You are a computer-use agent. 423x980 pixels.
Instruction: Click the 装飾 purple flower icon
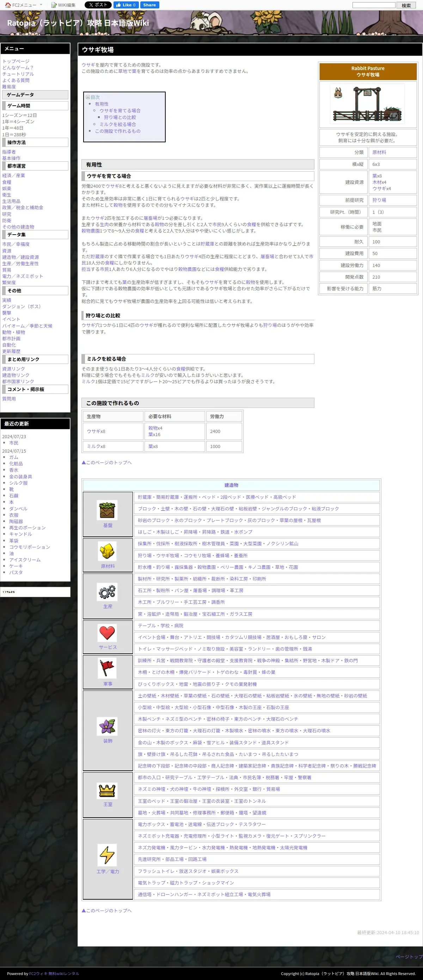click(108, 726)
